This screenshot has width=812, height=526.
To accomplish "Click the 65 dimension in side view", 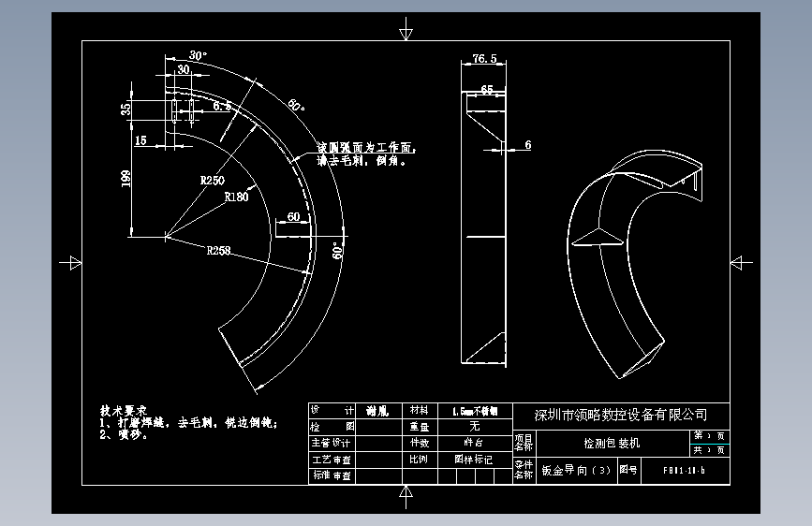I will coord(487,89).
